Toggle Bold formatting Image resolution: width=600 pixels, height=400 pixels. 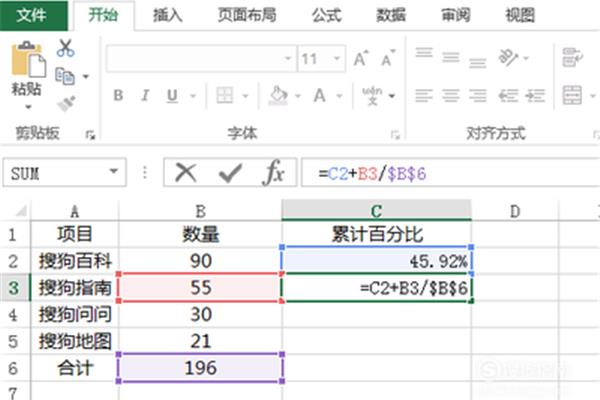point(118,95)
